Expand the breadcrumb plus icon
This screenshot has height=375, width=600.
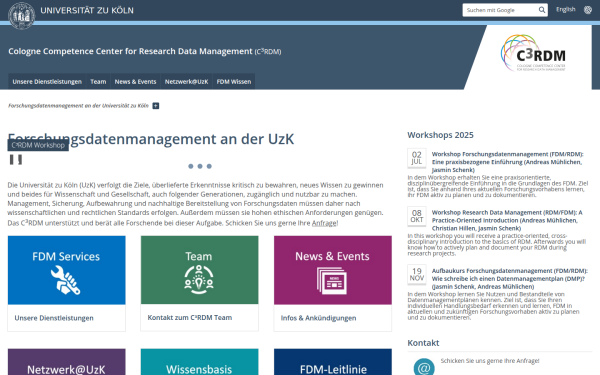tap(156, 106)
